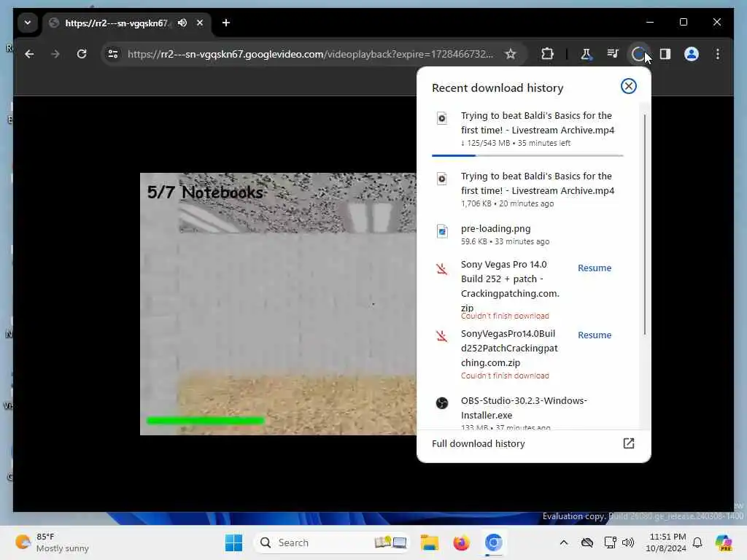Open the weather widget showing 85°F

point(52,542)
